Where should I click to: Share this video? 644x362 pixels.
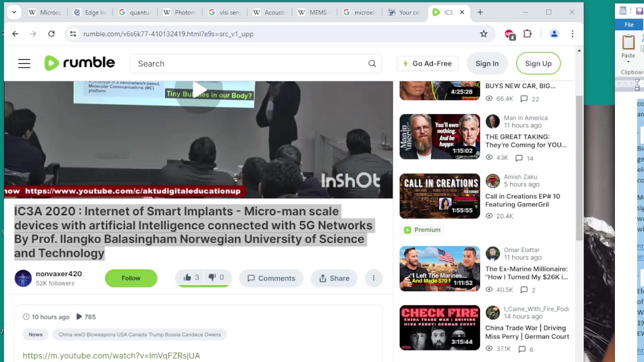pos(334,278)
